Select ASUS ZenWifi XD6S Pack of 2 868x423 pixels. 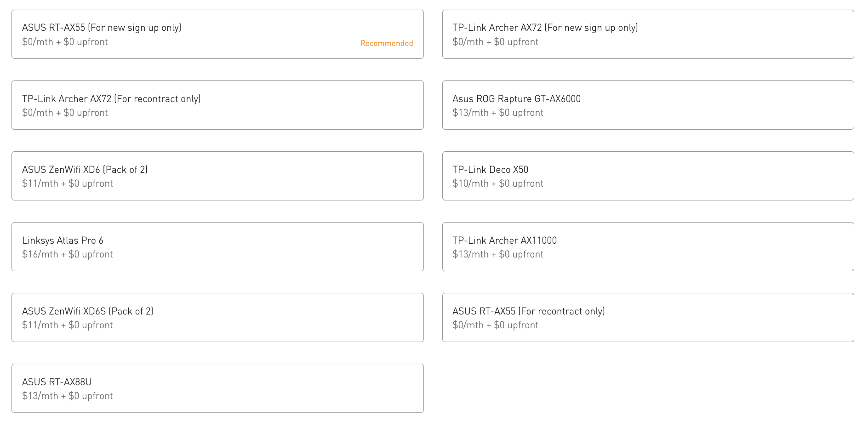(x=217, y=318)
